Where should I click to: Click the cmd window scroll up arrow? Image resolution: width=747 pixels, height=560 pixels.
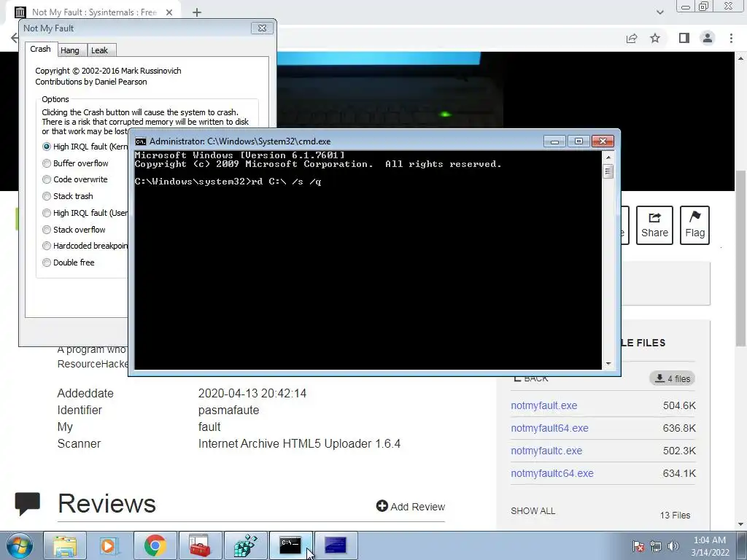coord(608,157)
